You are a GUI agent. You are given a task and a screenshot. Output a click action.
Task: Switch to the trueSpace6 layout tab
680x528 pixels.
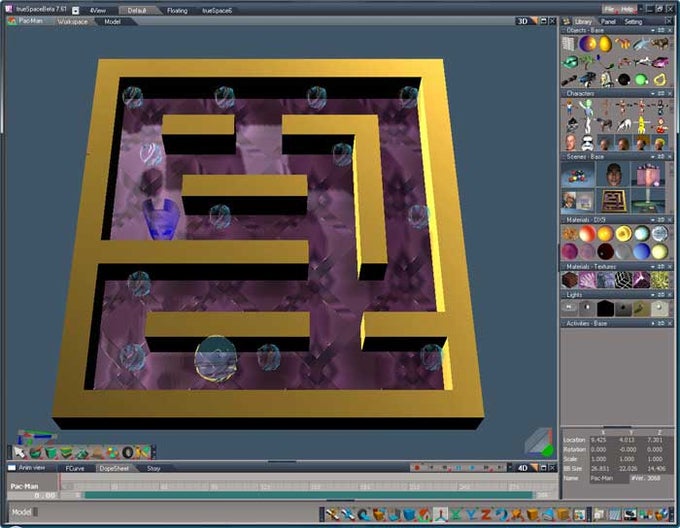[x=217, y=10]
